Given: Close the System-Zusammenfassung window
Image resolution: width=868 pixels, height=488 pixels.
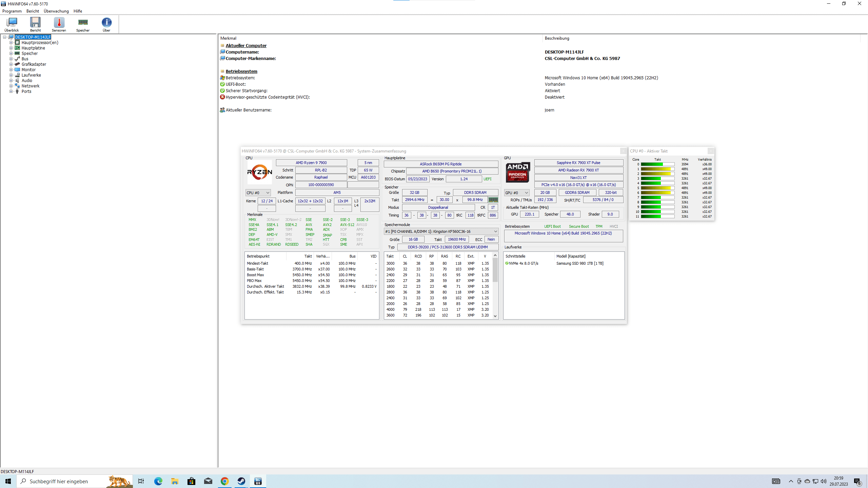Looking at the screenshot, I should [623, 151].
